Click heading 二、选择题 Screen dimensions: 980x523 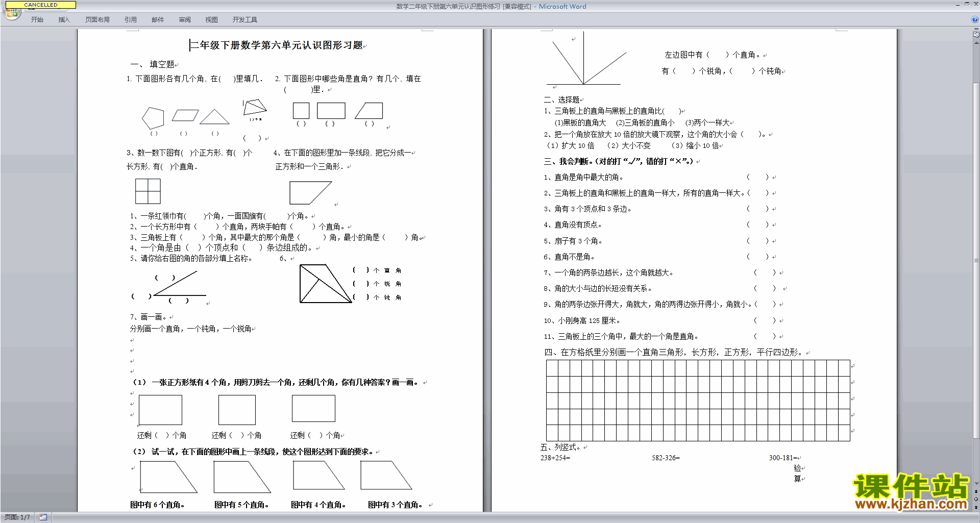tap(561, 99)
